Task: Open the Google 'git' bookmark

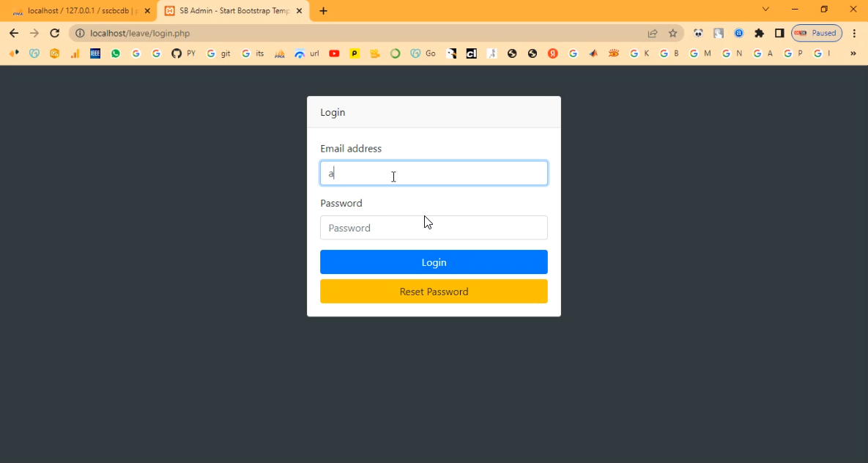Action: pos(218,53)
